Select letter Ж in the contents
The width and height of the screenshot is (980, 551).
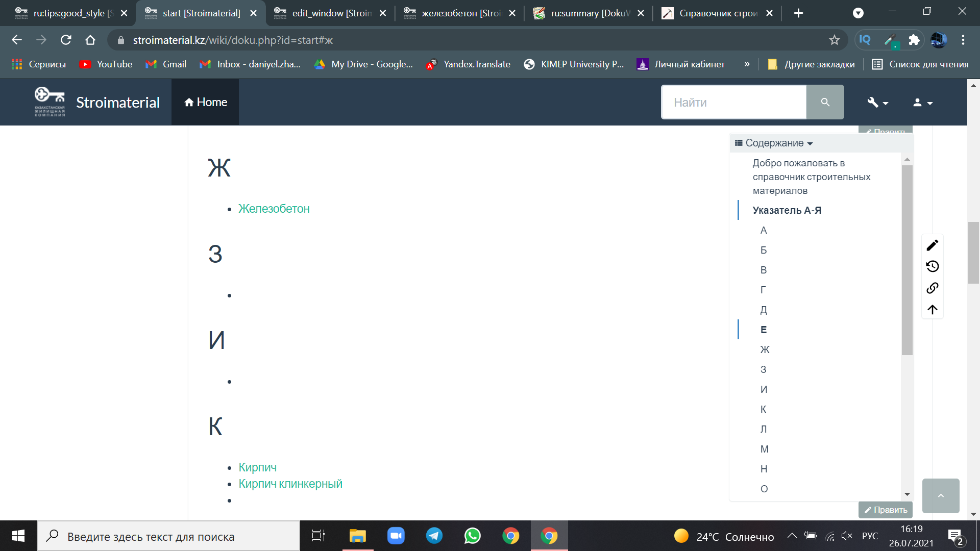[765, 349]
